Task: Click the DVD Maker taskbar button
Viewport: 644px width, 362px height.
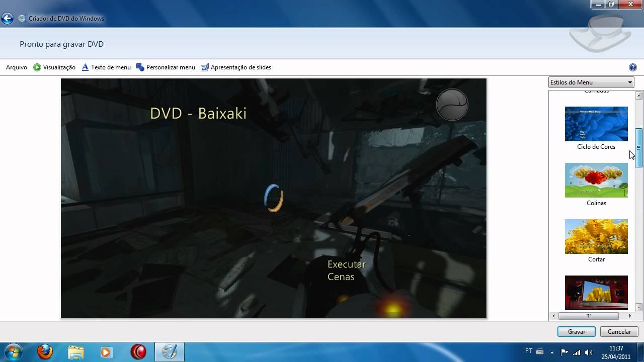Action: tap(170, 352)
